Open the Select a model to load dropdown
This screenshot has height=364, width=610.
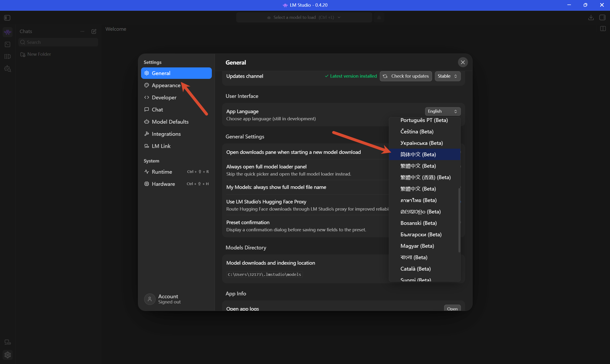click(x=304, y=17)
